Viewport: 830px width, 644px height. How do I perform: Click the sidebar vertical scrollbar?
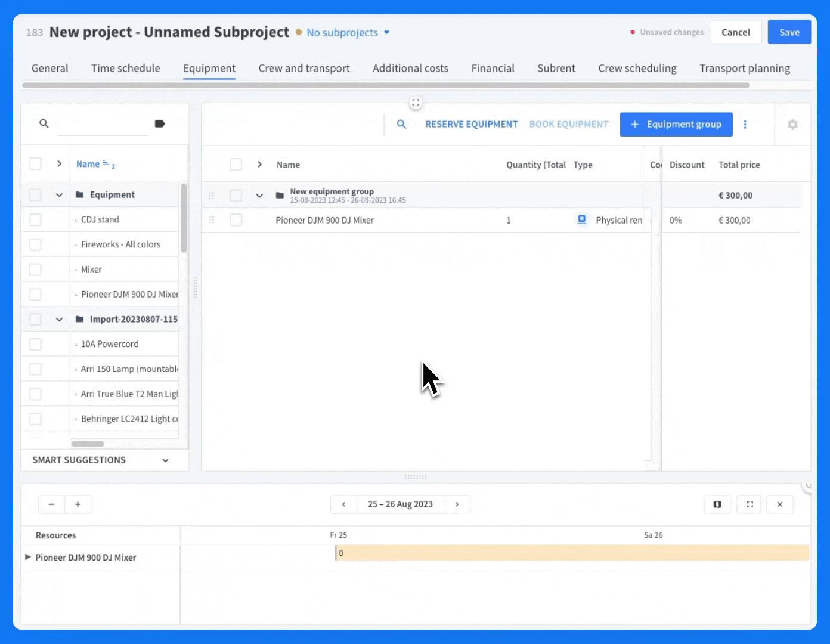click(184, 218)
